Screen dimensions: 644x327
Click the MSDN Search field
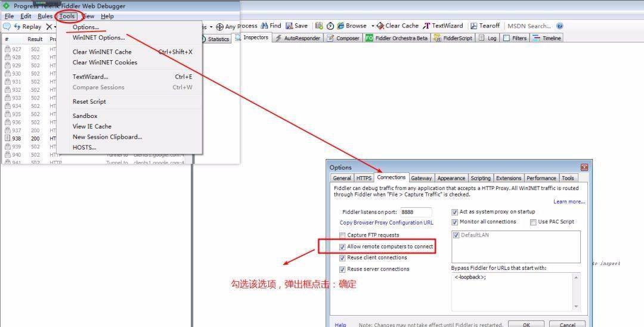click(530, 26)
